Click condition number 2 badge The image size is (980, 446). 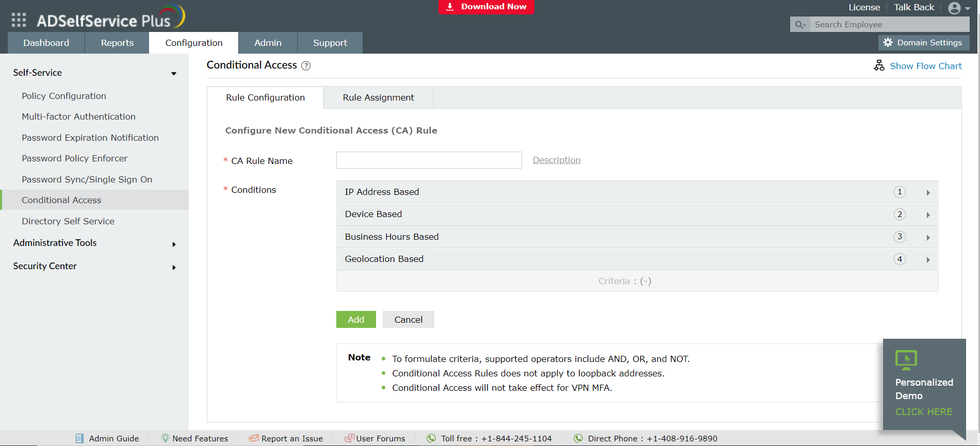pos(900,214)
